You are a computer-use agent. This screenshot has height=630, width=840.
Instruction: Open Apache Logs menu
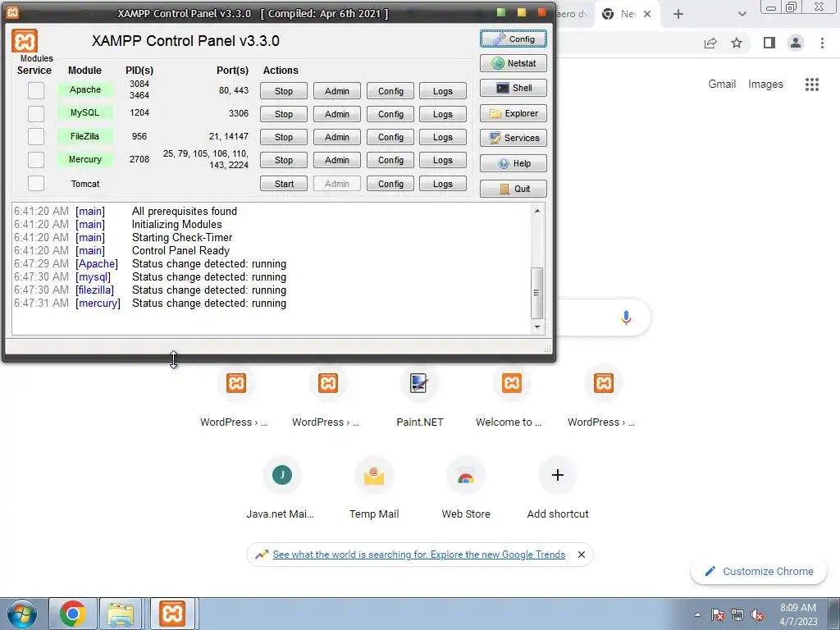click(443, 91)
